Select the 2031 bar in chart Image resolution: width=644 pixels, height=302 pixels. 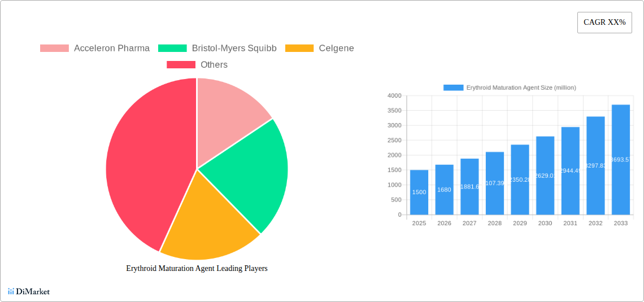point(570,171)
